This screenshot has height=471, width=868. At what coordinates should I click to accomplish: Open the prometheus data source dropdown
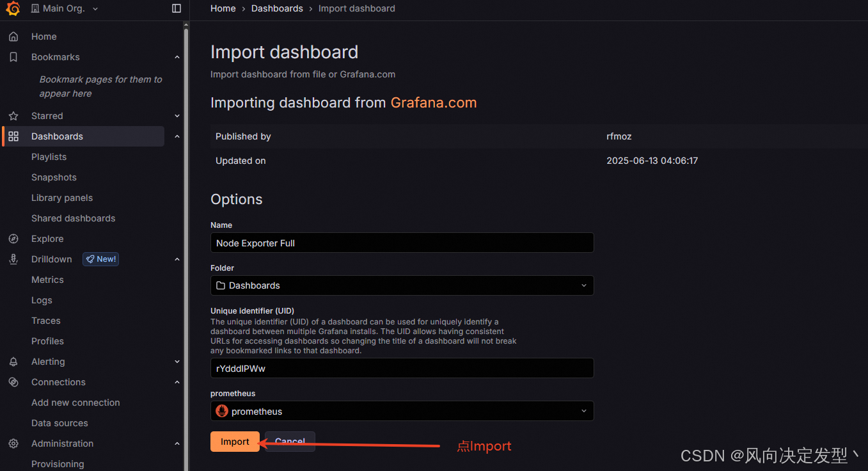click(402, 411)
